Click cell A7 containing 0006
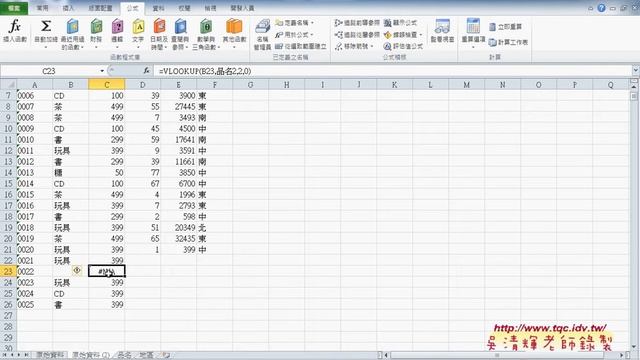 [x=34, y=96]
